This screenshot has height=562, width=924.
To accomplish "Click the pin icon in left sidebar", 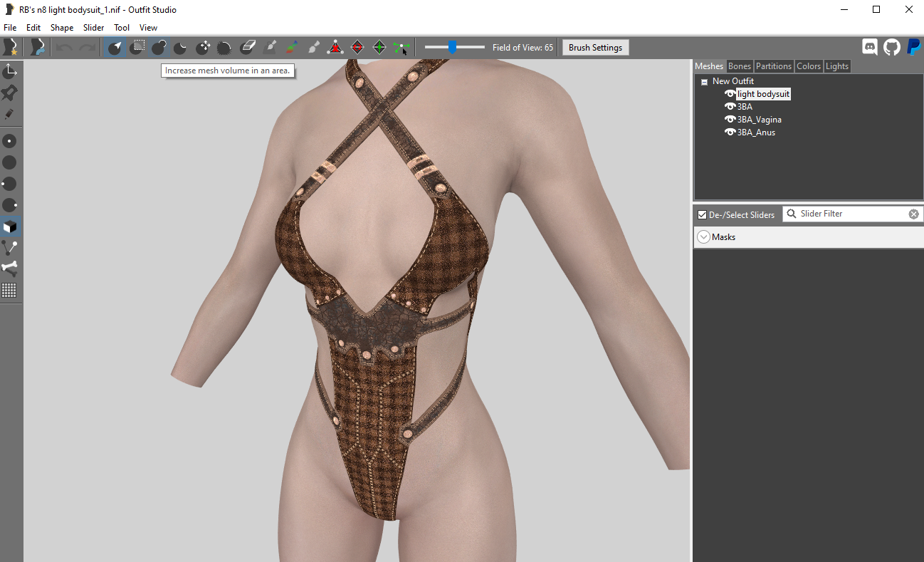I will point(10,93).
